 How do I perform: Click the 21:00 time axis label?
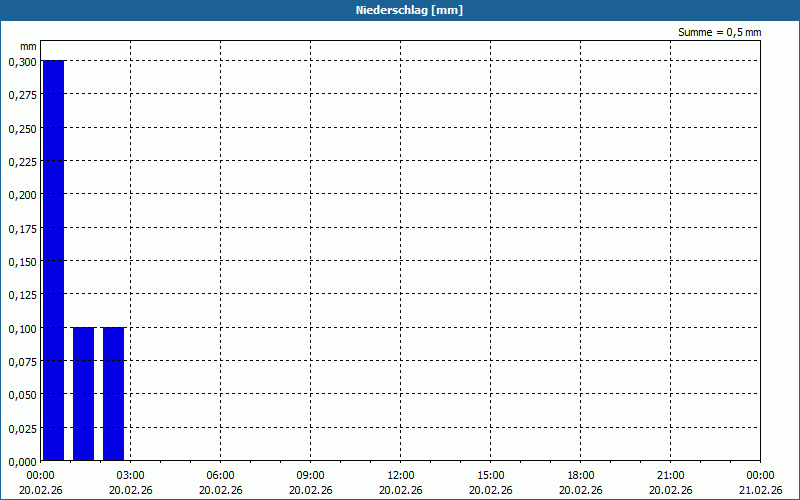(670, 476)
